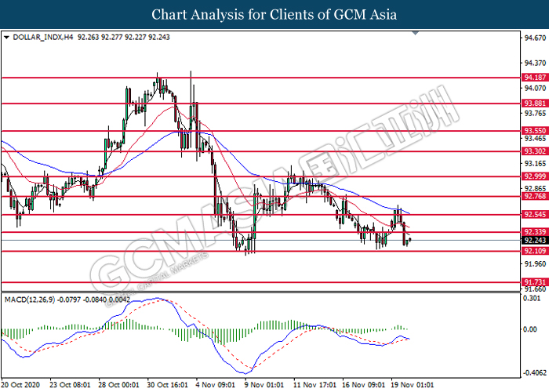The width and height of the screenshot is (549, 392).
Task: Select the 9 Nov 01:01 time label
Action: click(264, 385)
